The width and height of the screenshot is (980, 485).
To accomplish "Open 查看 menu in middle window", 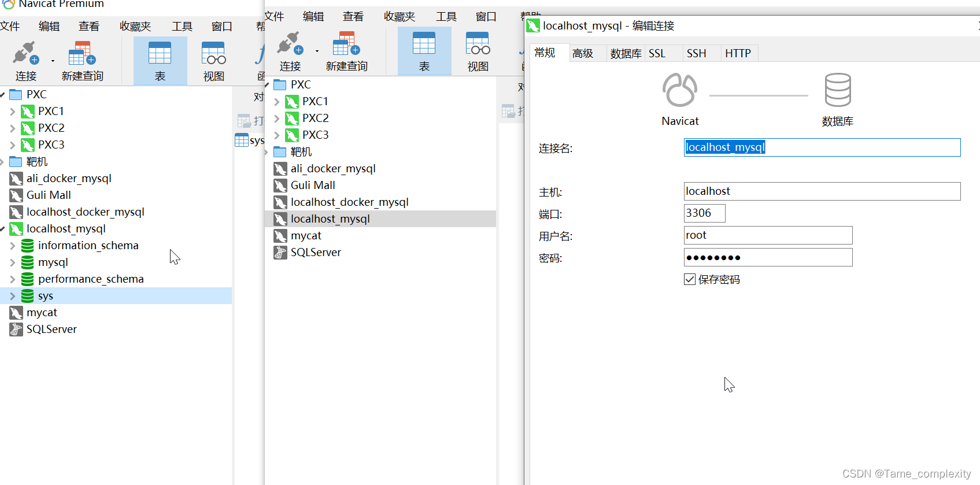I will pos(353,17).
